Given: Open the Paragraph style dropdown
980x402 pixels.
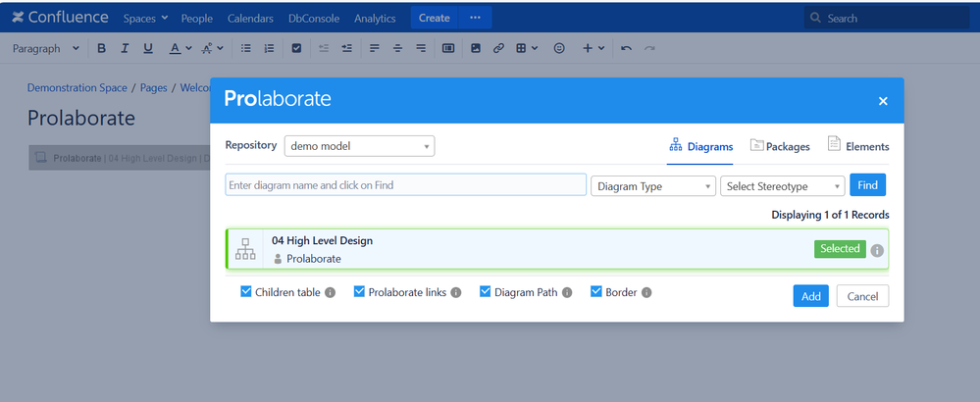Looking at the screenshot, I should [x=46, y=48].
